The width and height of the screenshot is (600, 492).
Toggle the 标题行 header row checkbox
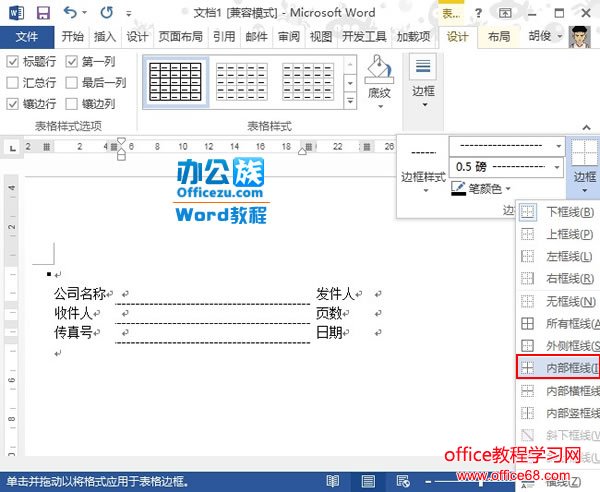(13, 61)
